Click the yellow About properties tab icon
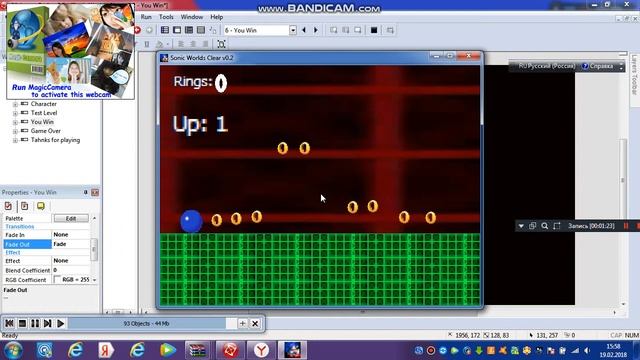640x360 pixels. tap(41, 206)
